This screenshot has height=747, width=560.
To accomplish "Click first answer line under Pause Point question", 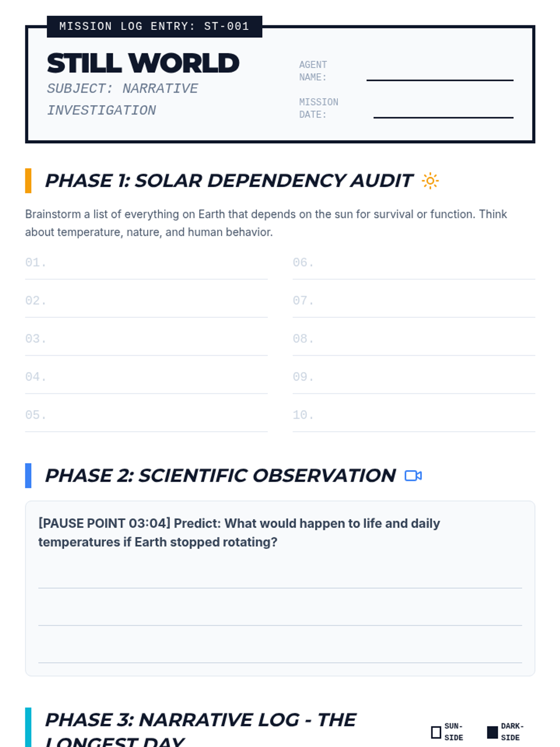I will click(280, 581).
